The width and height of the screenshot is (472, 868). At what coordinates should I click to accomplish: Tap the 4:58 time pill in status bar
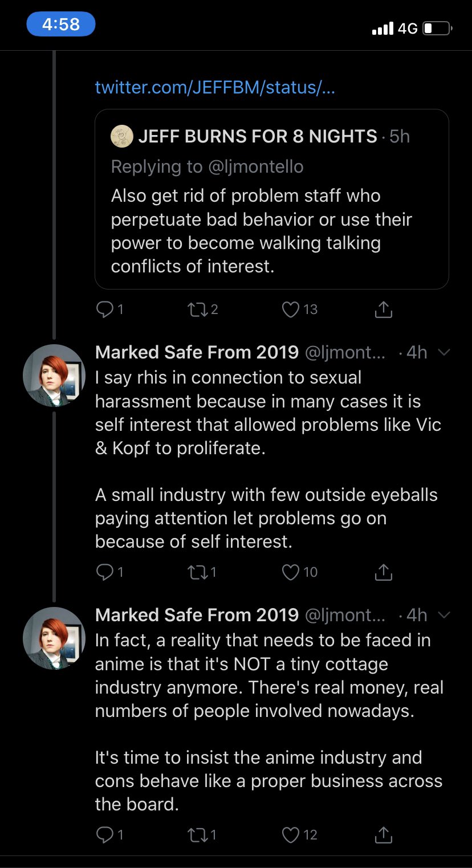[60, 25]
